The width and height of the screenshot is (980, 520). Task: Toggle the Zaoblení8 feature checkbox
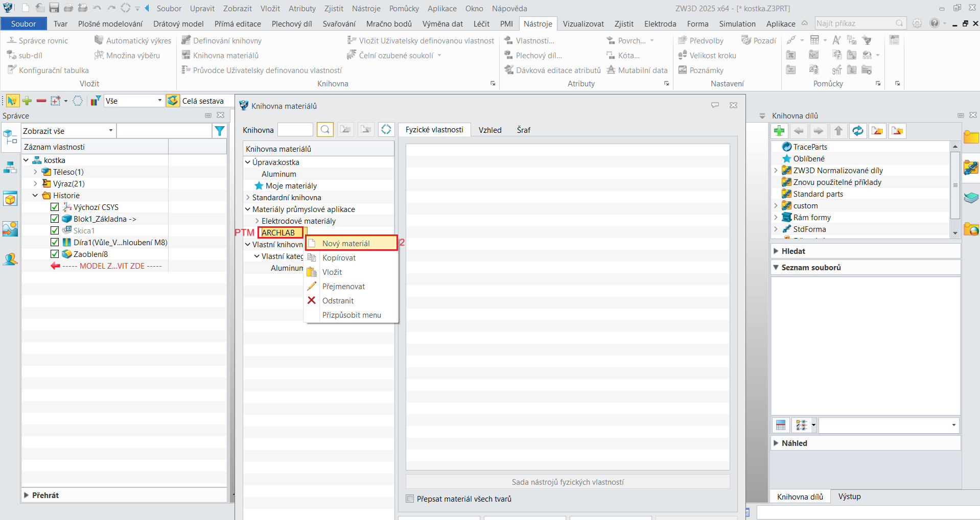click(55, 254)
